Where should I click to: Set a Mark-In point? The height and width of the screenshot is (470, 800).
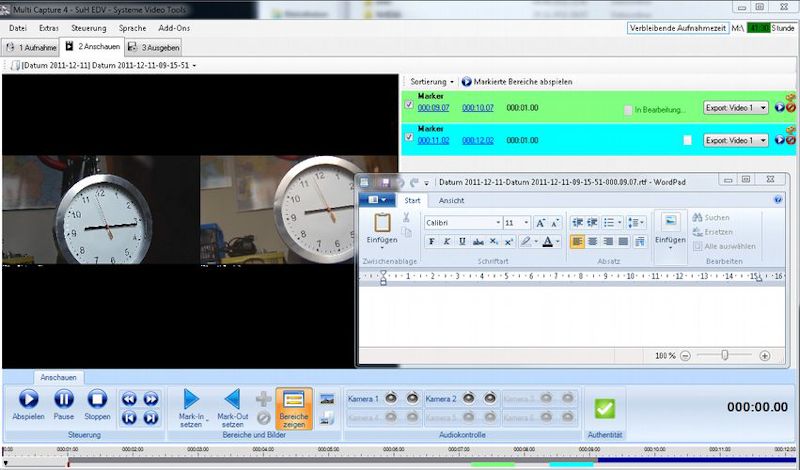click(191, 399)
